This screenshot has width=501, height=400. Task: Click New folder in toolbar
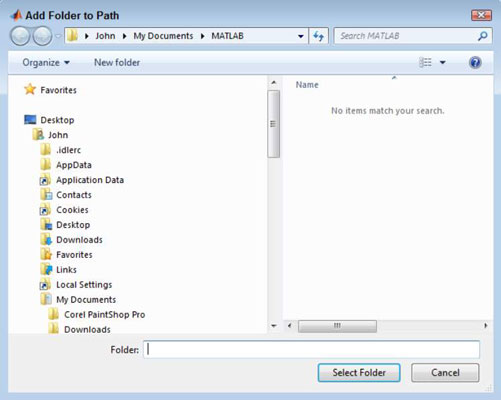(x=117, y=62)
